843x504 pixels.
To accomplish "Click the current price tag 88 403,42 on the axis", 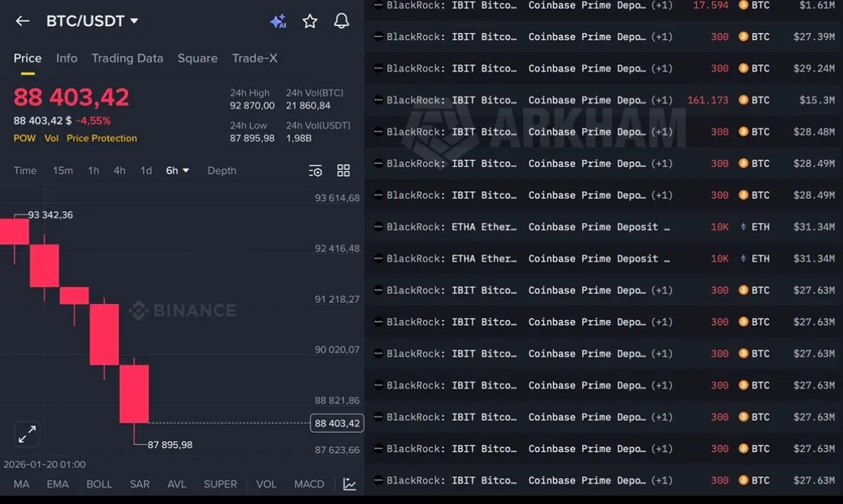I will 337,423.
